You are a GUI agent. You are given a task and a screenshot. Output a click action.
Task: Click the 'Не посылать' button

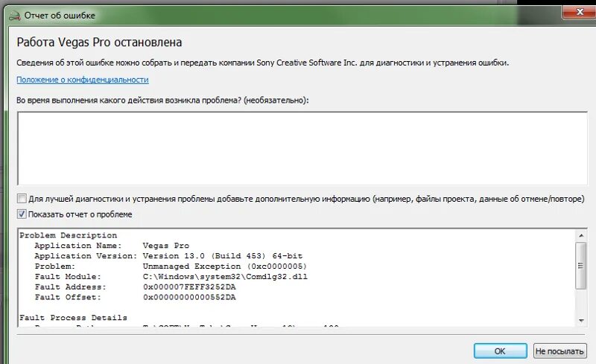[x=559, y=351]
